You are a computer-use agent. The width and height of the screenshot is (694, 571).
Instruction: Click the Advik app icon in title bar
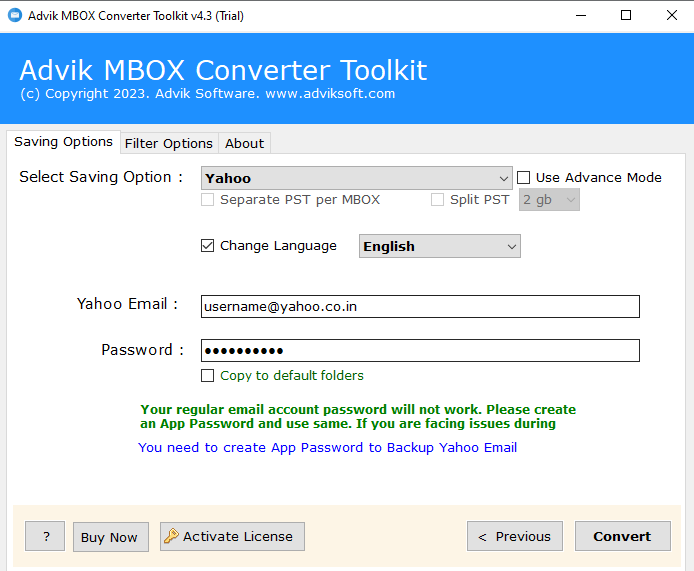pyautogui.click(x=15, y=15)
